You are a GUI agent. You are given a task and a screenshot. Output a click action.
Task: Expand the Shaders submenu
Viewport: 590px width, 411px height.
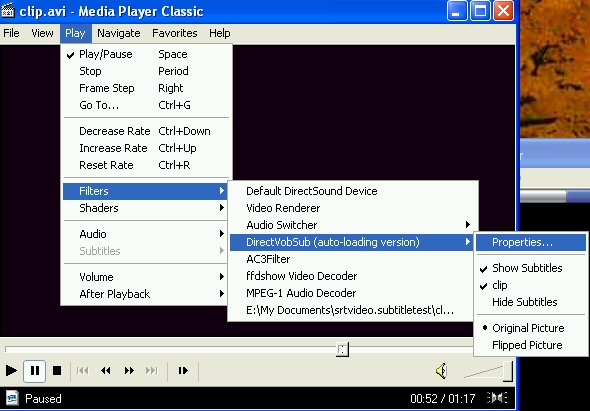pyautogui.click(x=145, y=208)
